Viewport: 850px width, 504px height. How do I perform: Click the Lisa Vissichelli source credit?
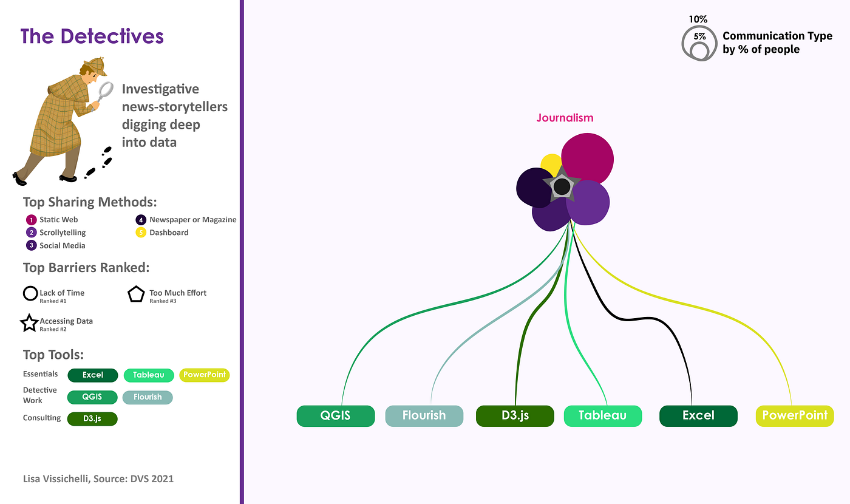tap(98, 478)
